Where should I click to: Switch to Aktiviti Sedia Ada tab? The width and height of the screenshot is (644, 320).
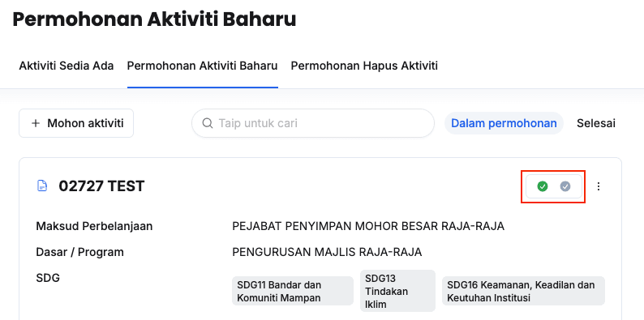pyautogui.click(x=67, y=66)
